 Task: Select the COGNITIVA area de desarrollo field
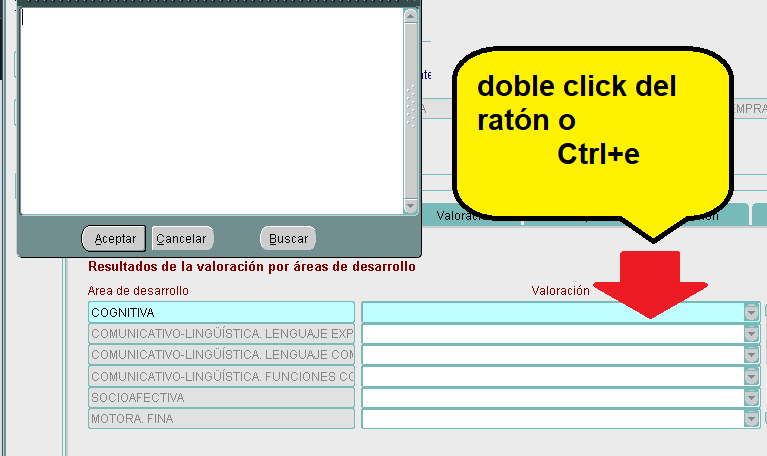(221, 312)
